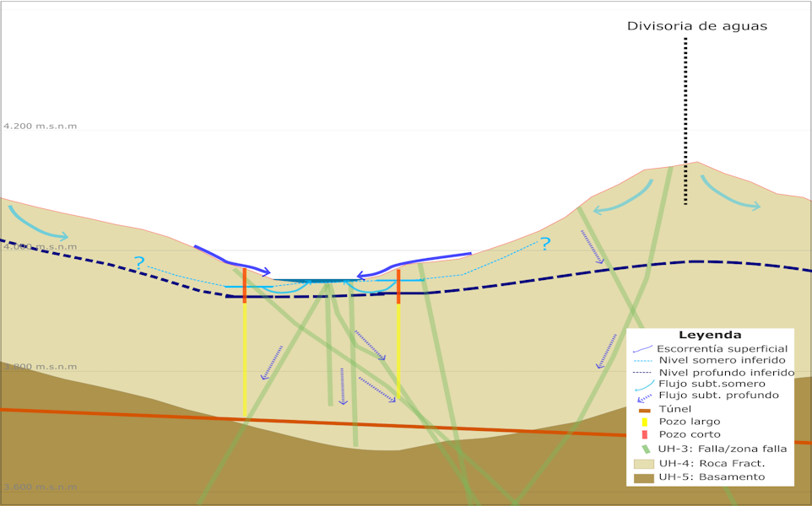Click the Flujo subt. profundo legend arrow

click(x=643, y=396)
